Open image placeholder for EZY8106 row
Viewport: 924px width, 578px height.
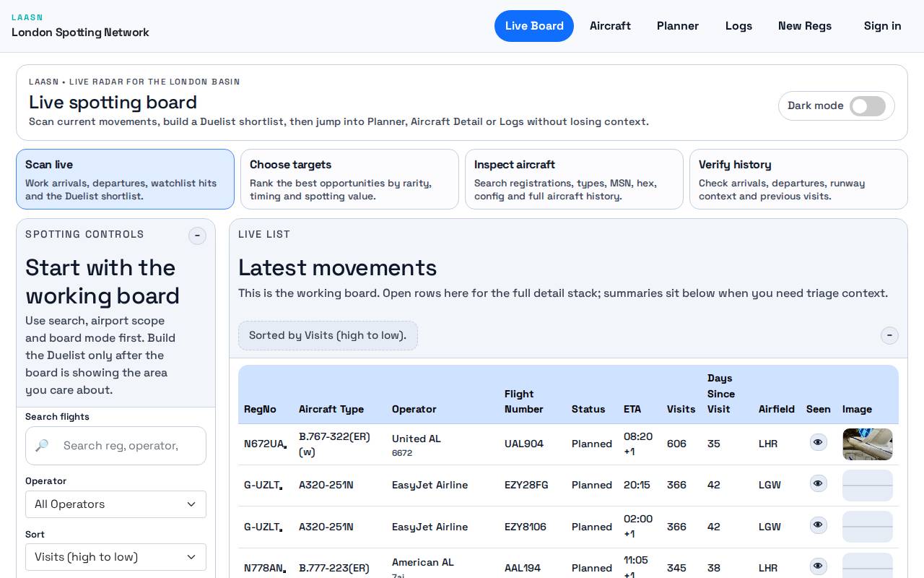pos(868,527)
